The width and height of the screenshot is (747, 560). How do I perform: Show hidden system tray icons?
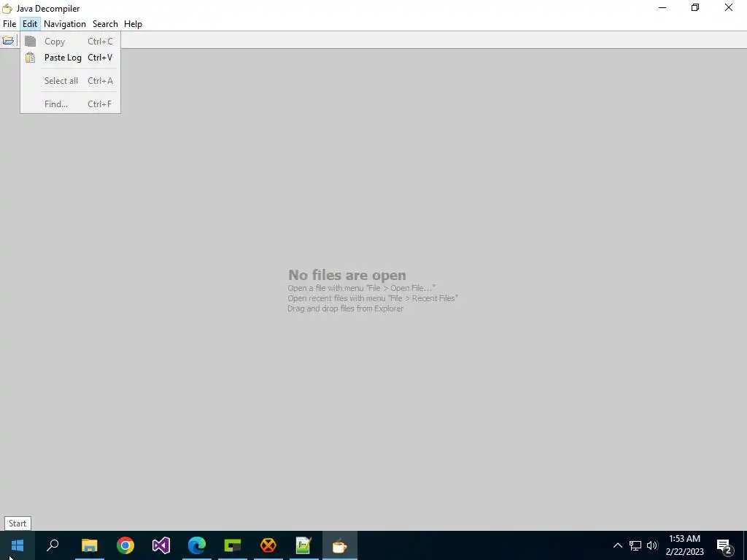pos(617,545)
